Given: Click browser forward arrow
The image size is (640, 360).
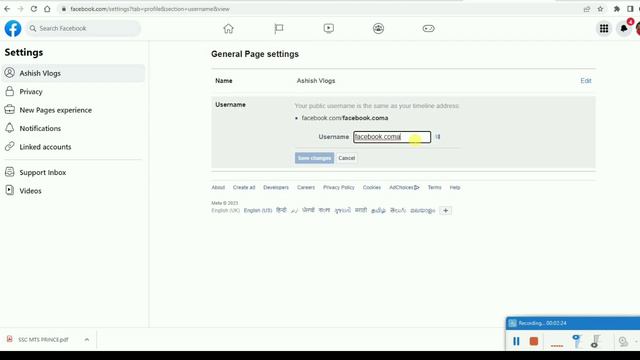Looking at the screenshot, I should 20,9.
